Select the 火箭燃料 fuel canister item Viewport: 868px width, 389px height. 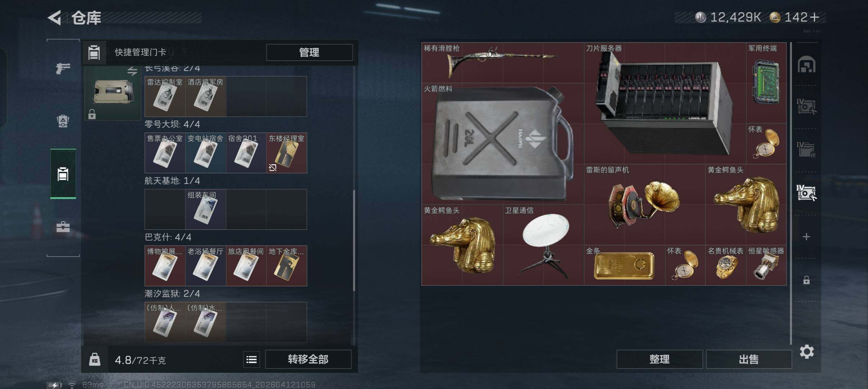tap(502, 144)
